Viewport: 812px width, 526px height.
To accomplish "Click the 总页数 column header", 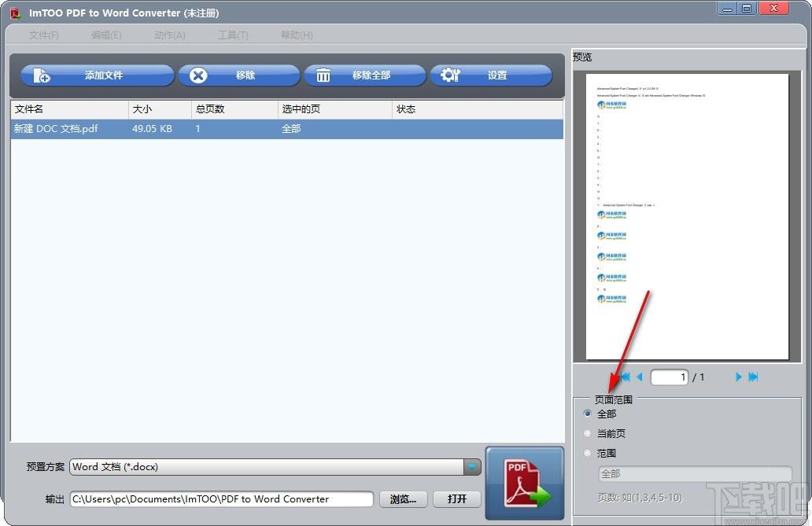I will [234, 109].
